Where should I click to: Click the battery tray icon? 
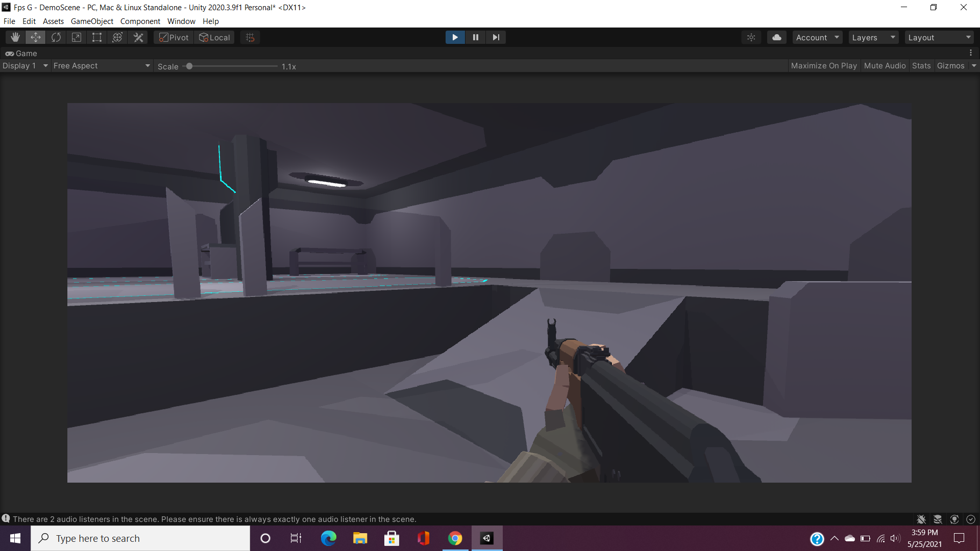865,538
